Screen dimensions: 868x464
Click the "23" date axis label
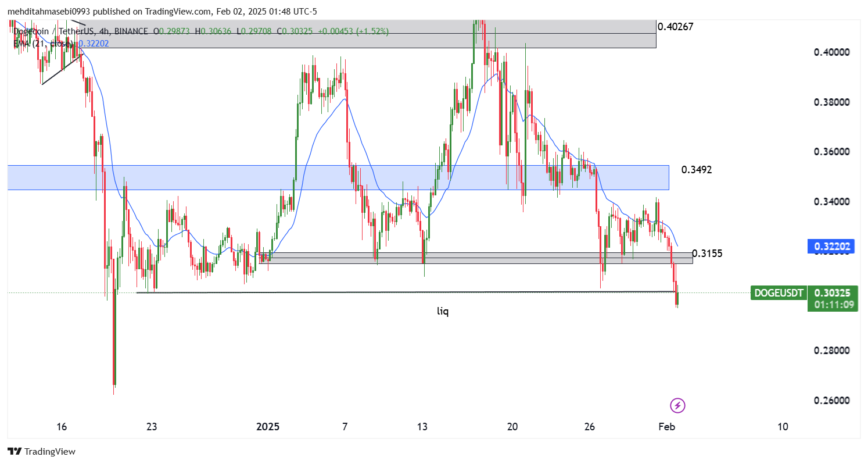tap(152, 427)
